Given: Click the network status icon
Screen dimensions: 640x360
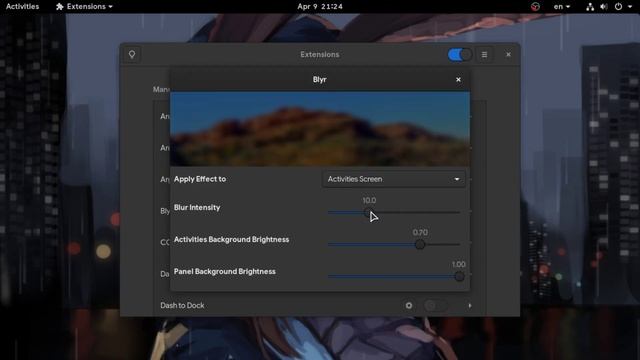Looking at the screenshot, I should pos(590,7).
